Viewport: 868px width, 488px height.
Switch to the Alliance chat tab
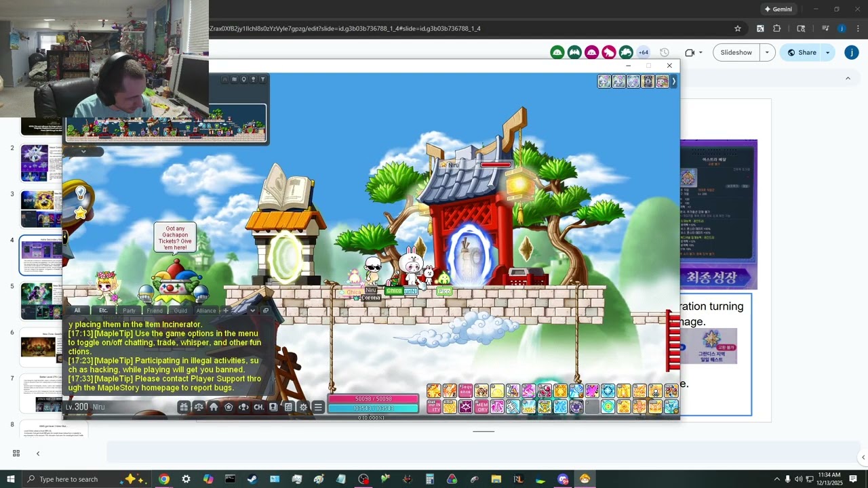pos(206,310)
